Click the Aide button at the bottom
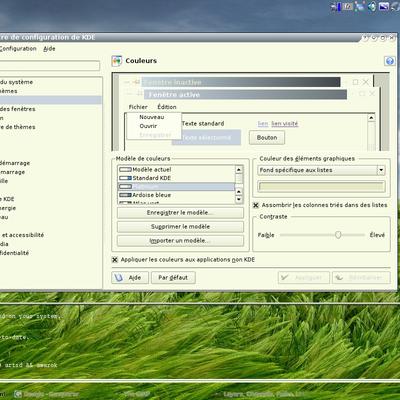 coord(130,278)
